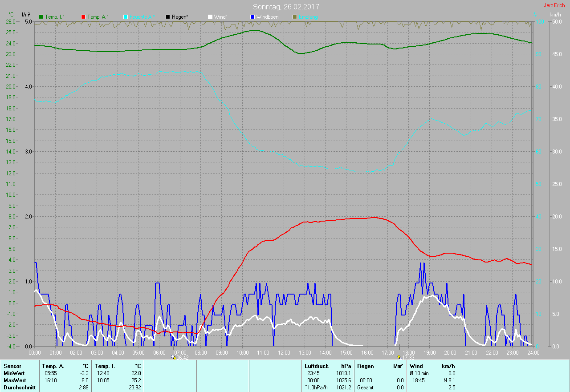Select the Durchschnitt row label

point(20,387)
